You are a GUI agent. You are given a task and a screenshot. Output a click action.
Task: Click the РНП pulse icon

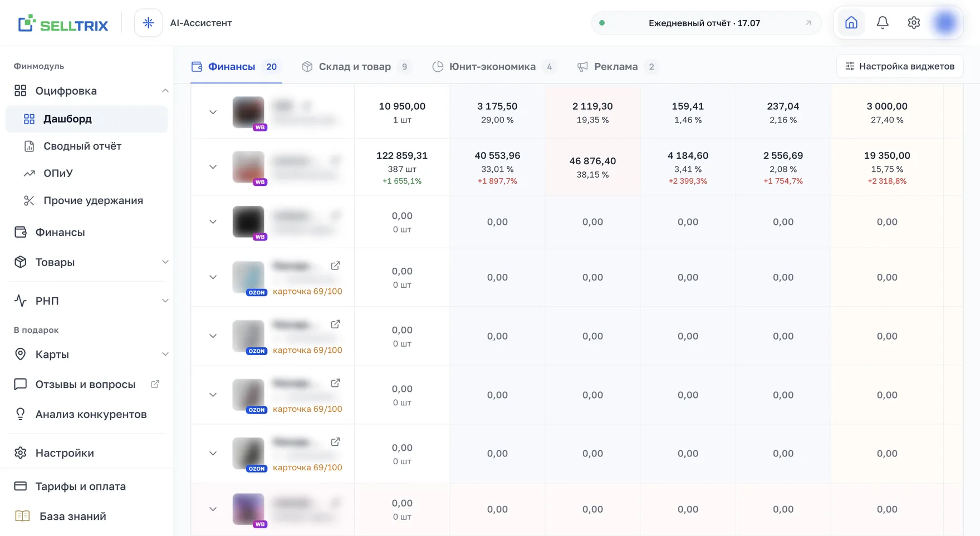[21, 301]
